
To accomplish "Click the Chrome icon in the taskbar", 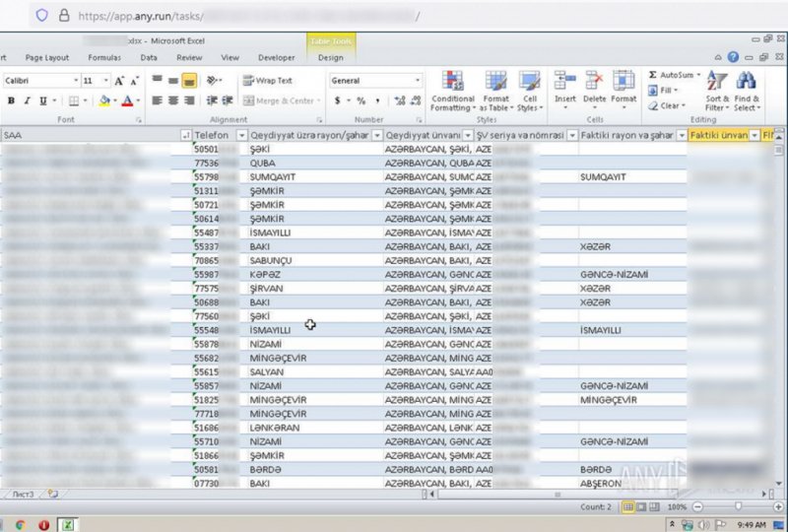I will pos(20,524).
